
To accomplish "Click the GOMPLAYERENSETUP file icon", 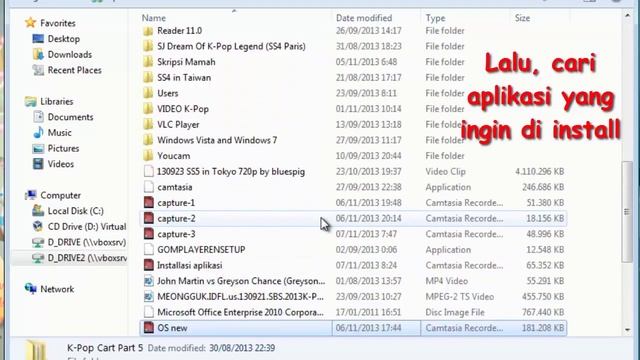I will [149, 250].
